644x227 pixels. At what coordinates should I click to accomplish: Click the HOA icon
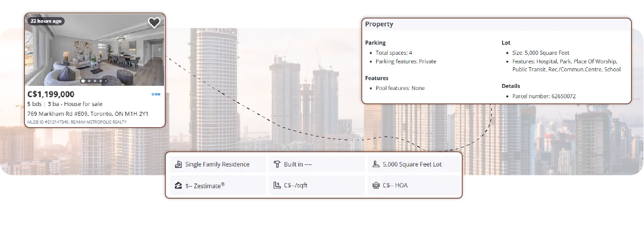(x=376, y=185)
